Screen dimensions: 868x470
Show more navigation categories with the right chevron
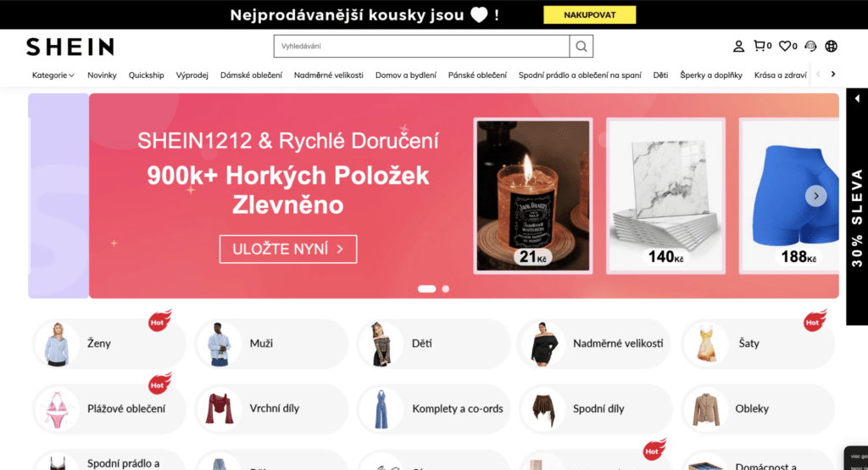(833, 74)
